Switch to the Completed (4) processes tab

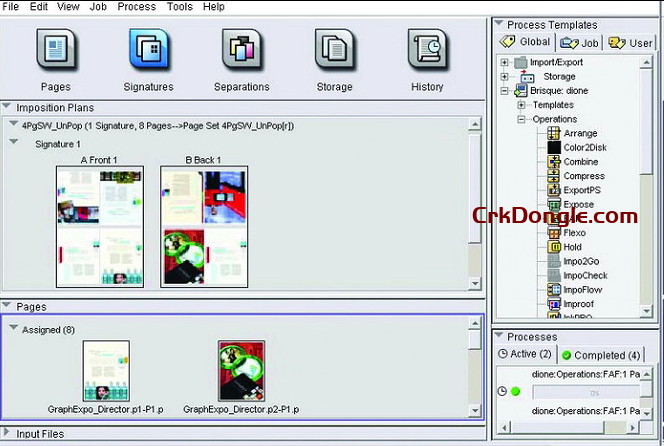click(x=600, y=355)
